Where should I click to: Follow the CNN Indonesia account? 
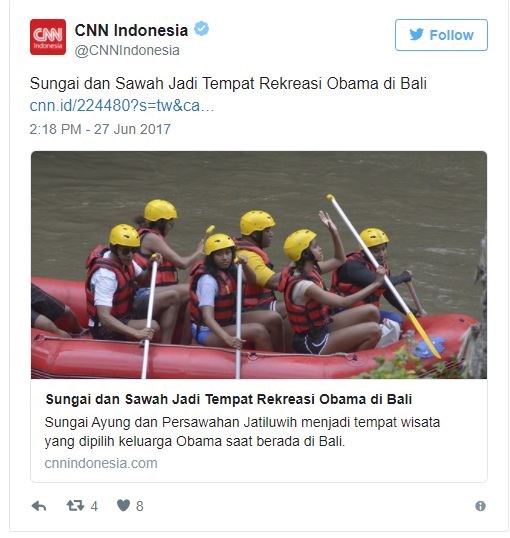441,35
